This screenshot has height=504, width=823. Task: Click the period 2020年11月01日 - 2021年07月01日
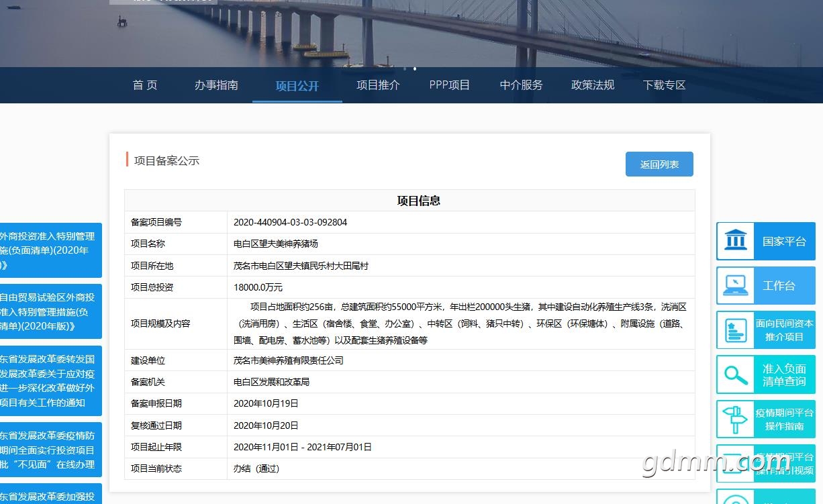(x=303, y=447)
